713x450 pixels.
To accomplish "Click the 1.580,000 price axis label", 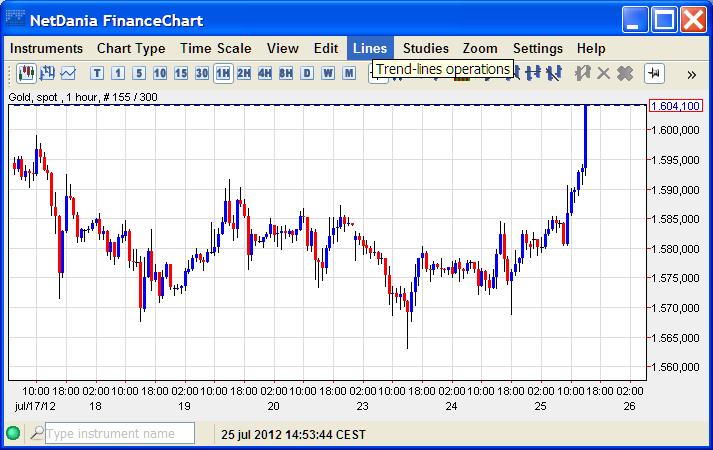I will tap(676, 249).
